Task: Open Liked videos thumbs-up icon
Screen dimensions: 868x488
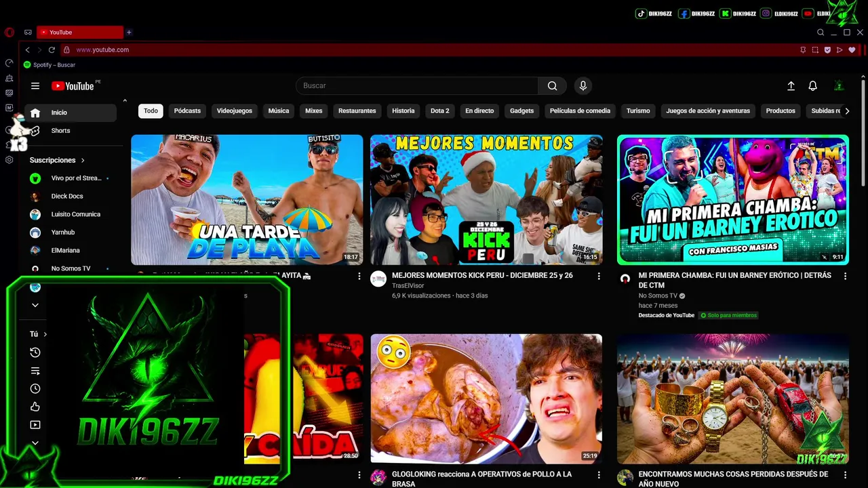Action: point(35,407)
